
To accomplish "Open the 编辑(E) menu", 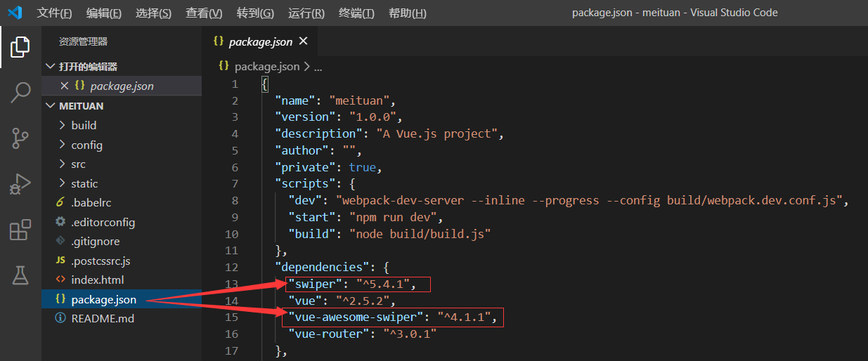I will (104, 13).
